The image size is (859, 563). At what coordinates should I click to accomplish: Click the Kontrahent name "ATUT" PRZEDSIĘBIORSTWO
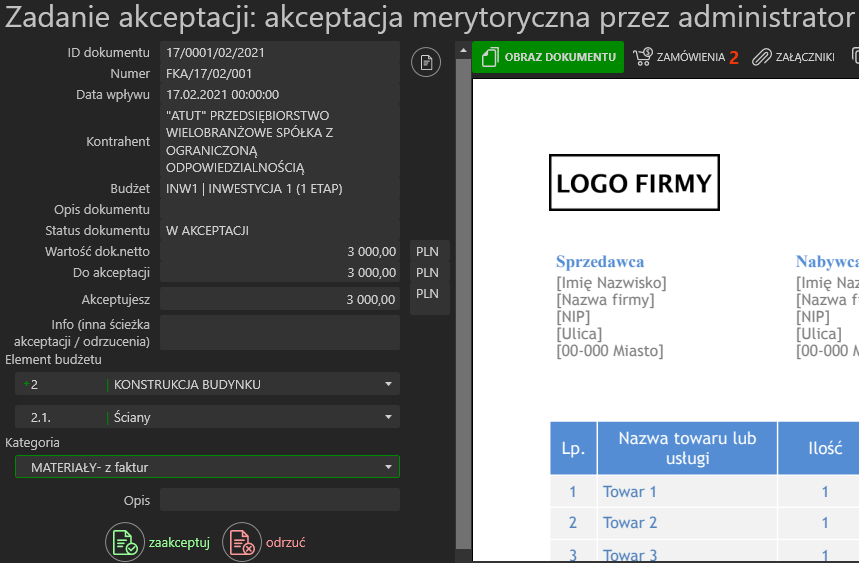tap(248, 116)
